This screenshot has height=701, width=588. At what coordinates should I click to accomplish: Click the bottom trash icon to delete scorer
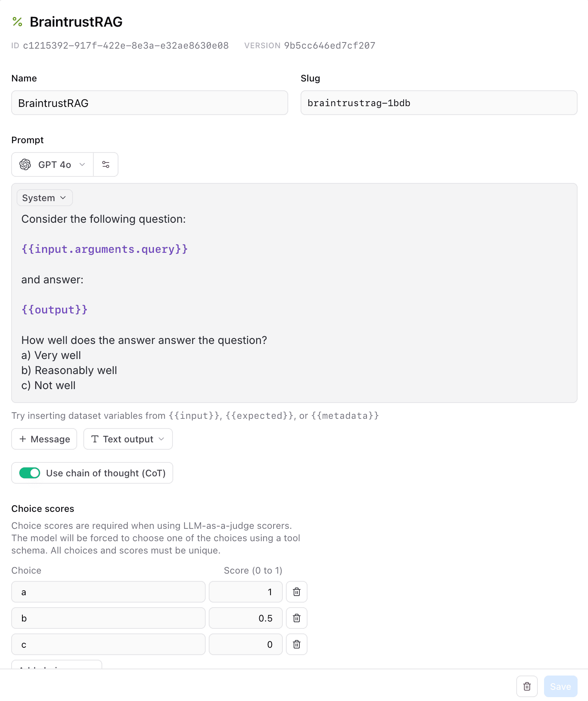coord(527,686)
